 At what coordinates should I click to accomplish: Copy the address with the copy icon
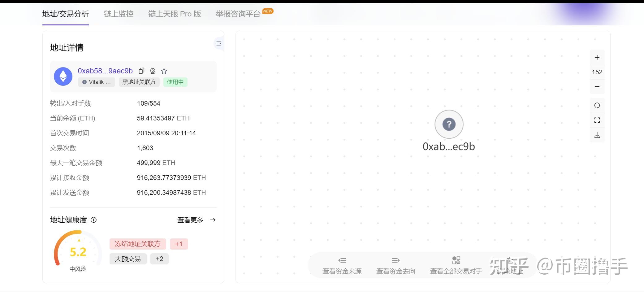tap(141, 71)
